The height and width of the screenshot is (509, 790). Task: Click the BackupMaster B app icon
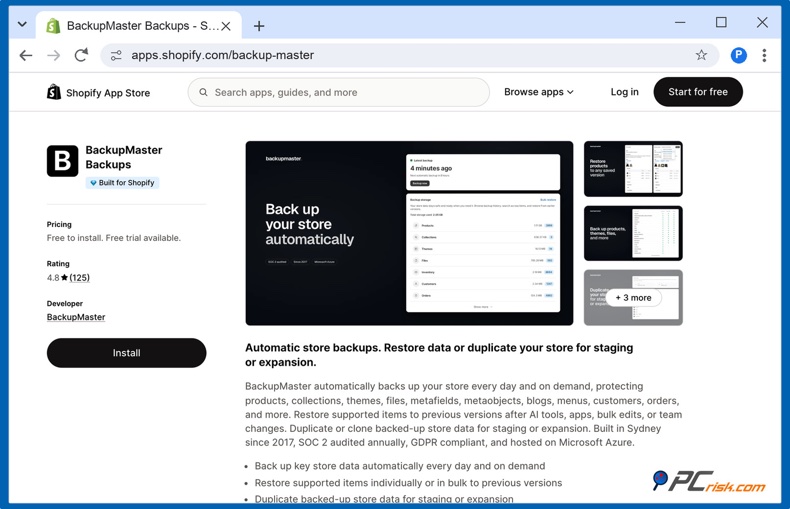click(62, 161)
